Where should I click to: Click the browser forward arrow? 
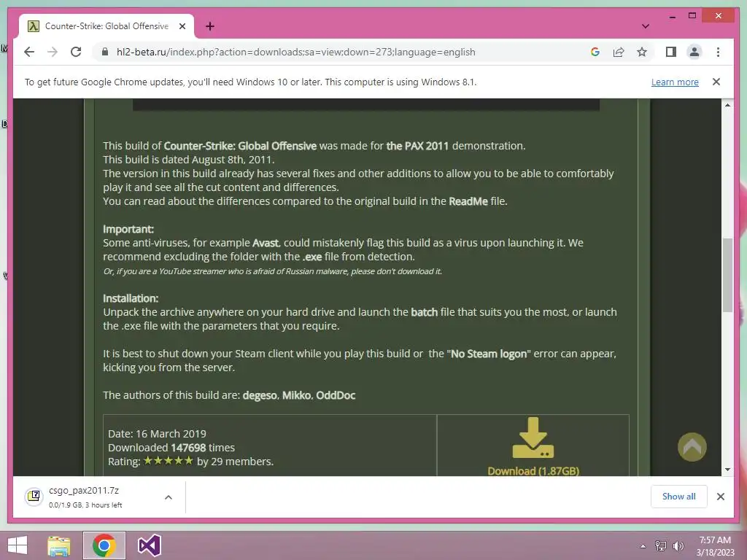53,52
